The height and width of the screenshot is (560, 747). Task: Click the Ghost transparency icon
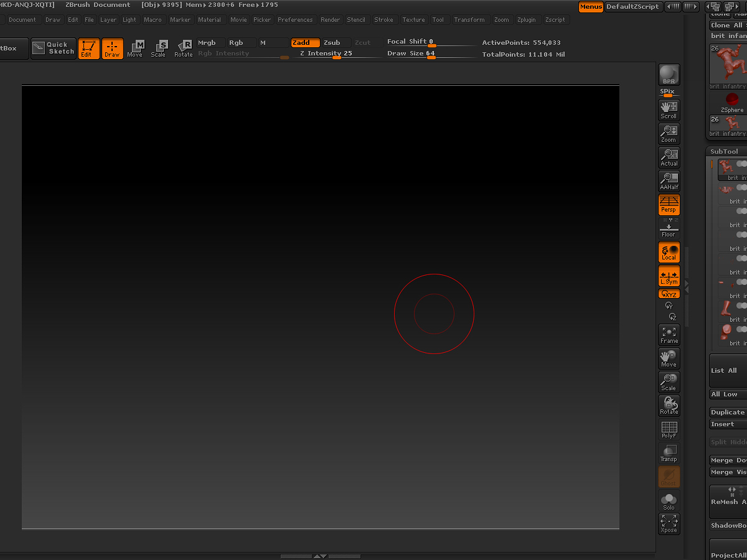pos(669,477)
